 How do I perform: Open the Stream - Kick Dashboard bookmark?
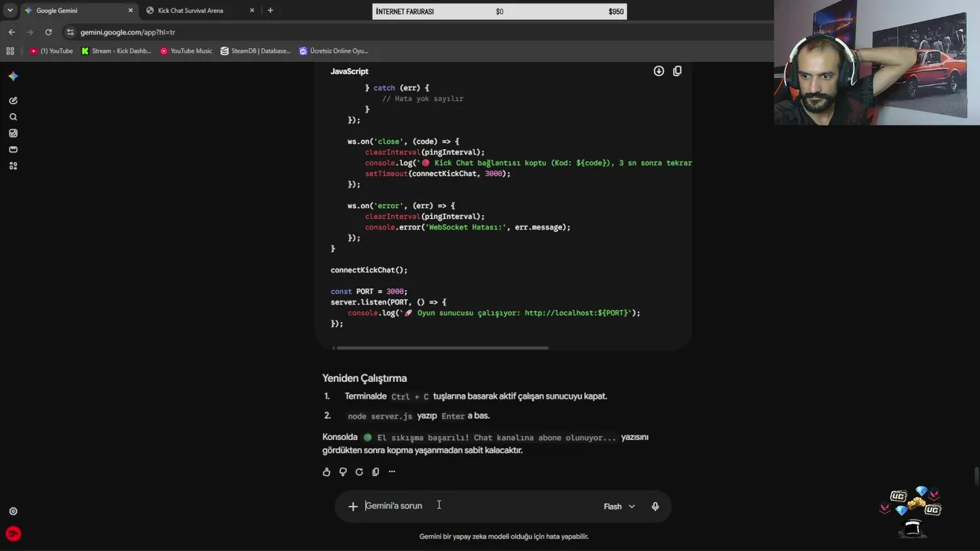pos(116,51)
